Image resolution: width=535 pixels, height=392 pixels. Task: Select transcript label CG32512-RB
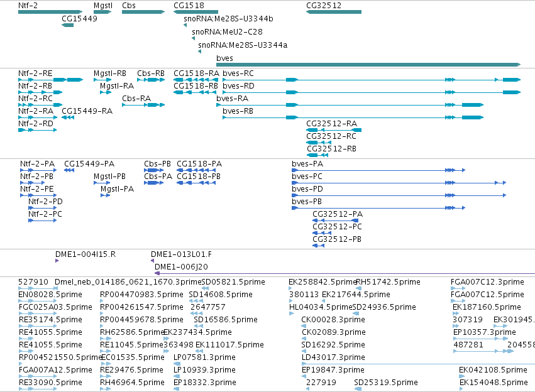(x=332, y=149)
